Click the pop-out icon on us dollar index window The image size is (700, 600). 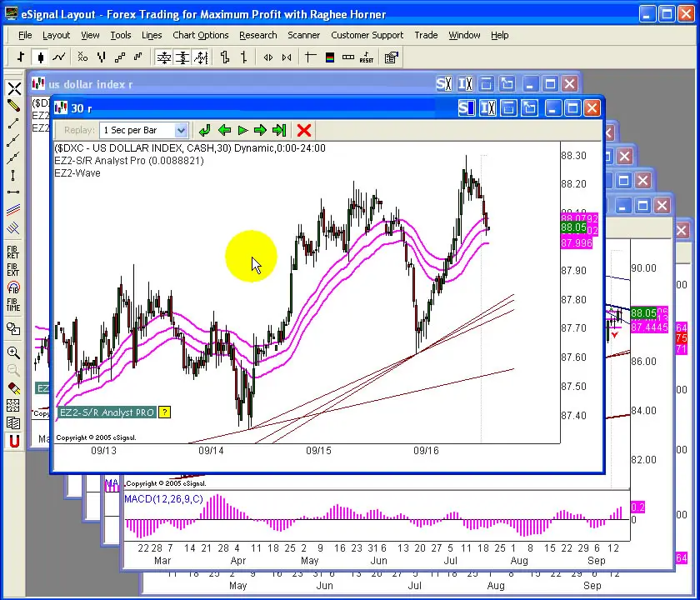tap(507, 84)
